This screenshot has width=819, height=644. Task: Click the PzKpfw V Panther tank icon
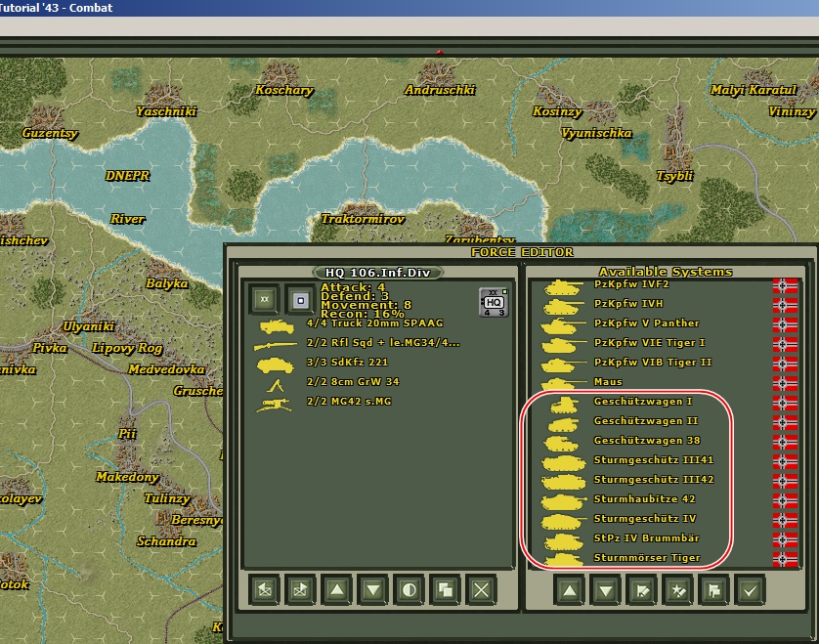click(x=562, y=326)
